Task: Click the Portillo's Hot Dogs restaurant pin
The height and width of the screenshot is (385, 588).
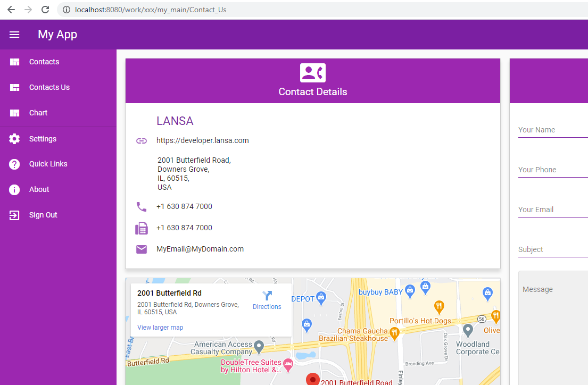Action: 439,307
